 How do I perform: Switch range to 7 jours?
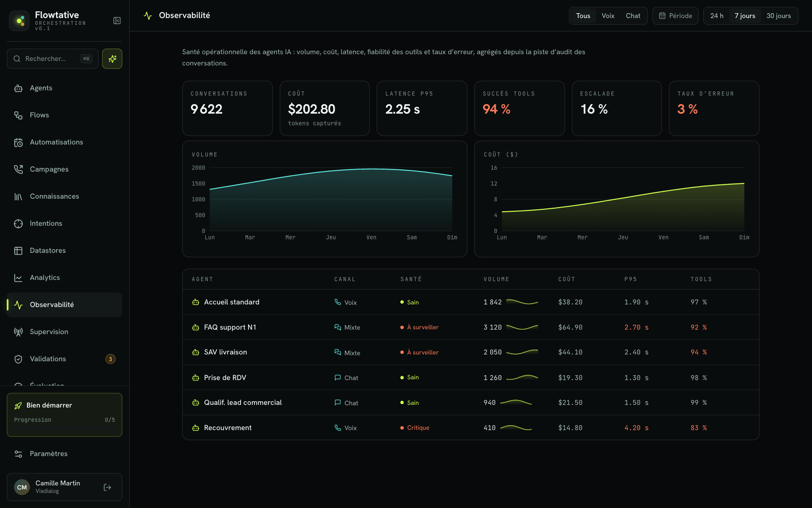point(745,16)
